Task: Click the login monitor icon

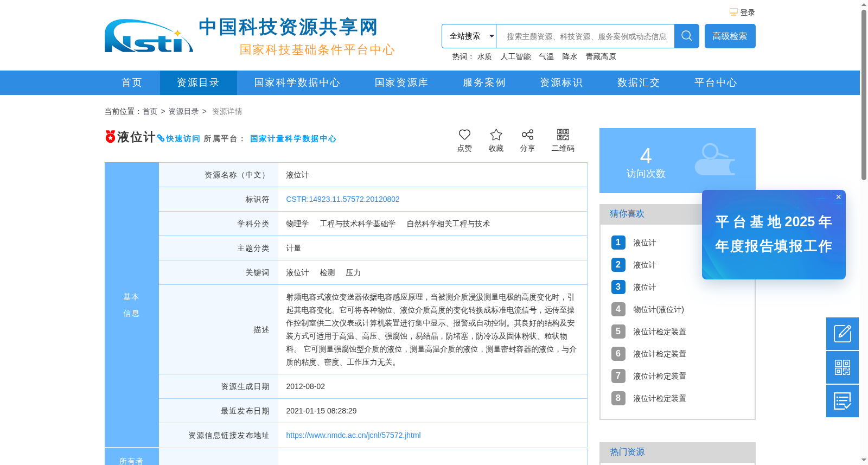Action: (733, 12)
